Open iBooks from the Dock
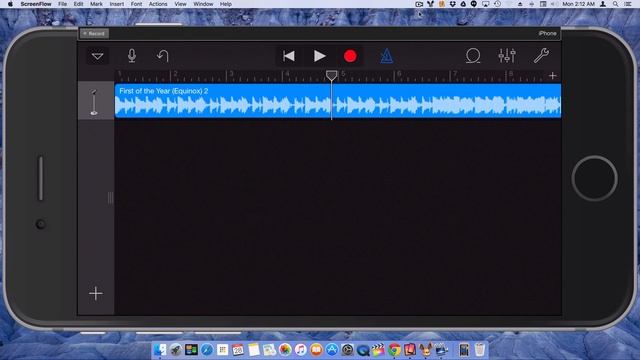Viewport: 640px width, 360px height. [x=316, y=350]
